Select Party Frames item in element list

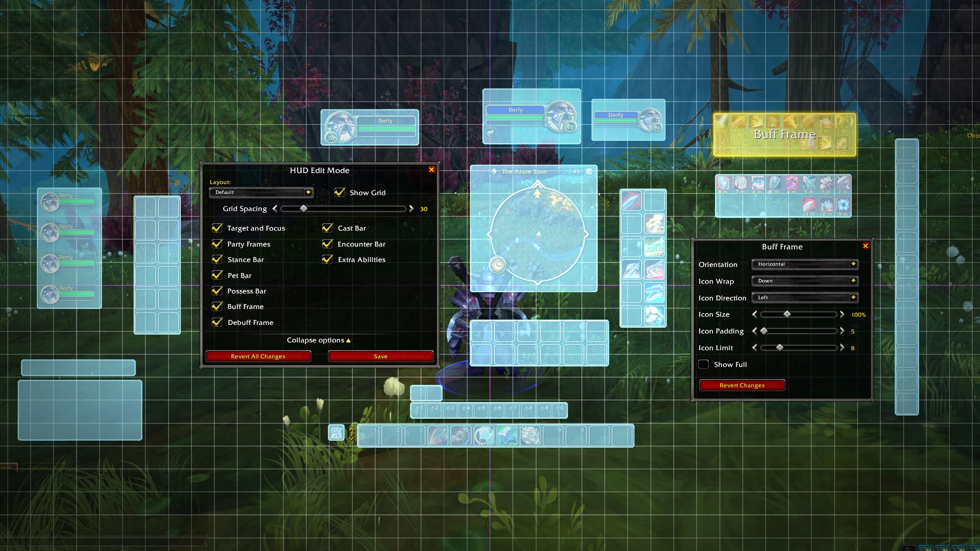tap(248, 244)
